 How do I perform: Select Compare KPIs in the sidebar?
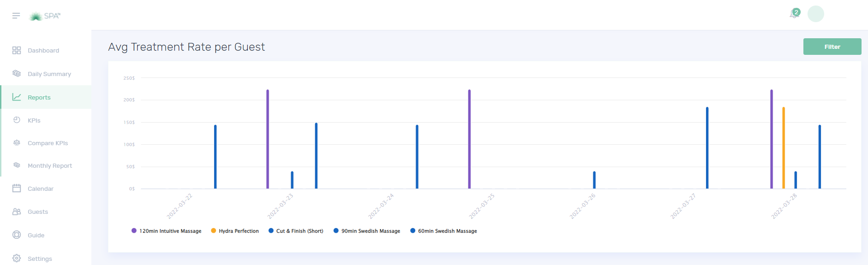pyautogui.click(x=48, y=143)
